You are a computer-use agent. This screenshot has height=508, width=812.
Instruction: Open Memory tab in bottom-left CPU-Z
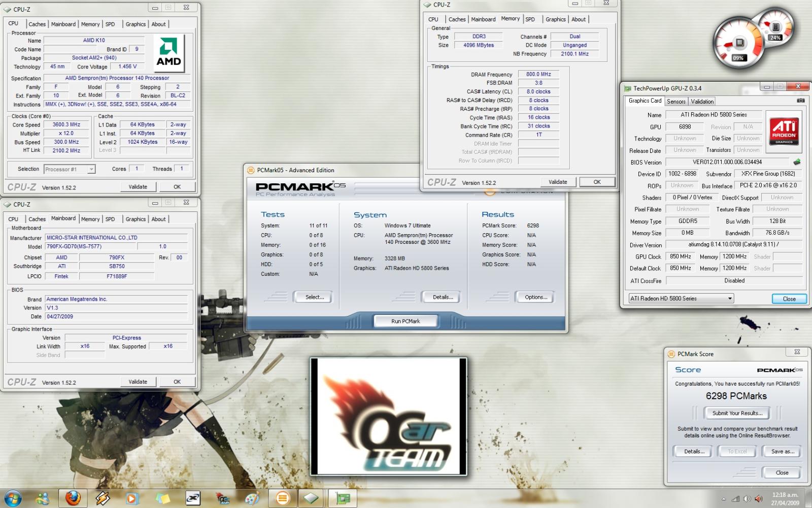point(90,219)
